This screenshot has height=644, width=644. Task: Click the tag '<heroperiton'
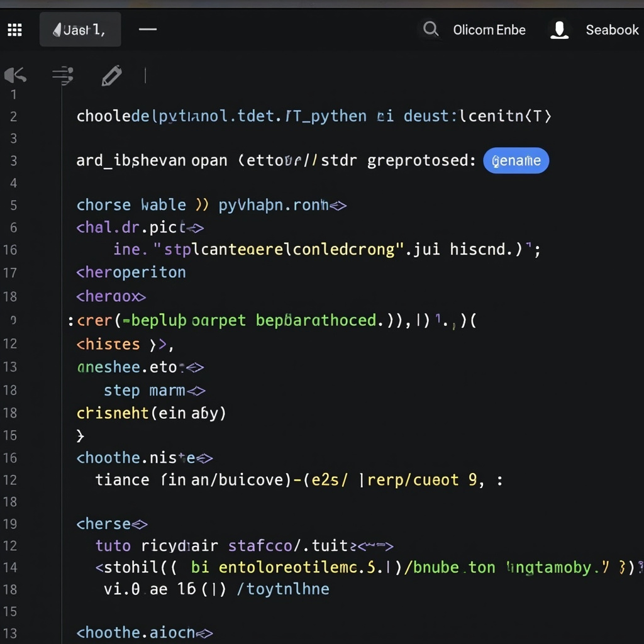point(131,272)
